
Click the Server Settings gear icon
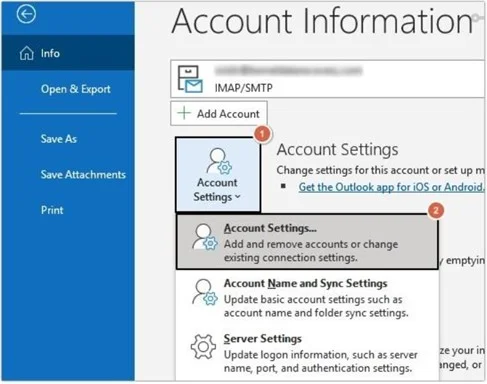coord(203,347)
